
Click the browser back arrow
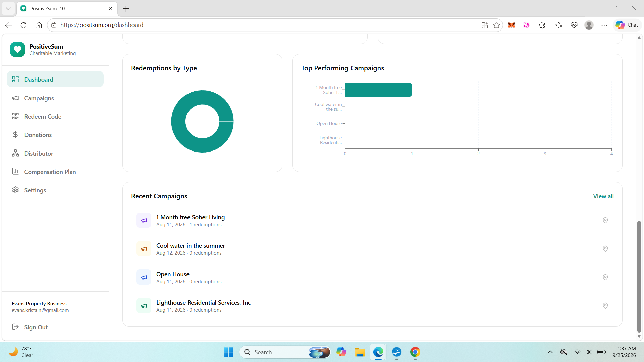(9, 25)
